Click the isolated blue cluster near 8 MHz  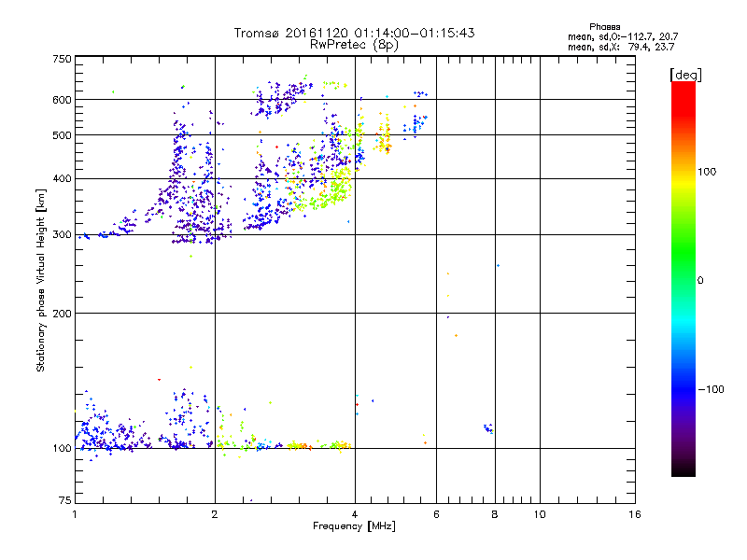488,428
